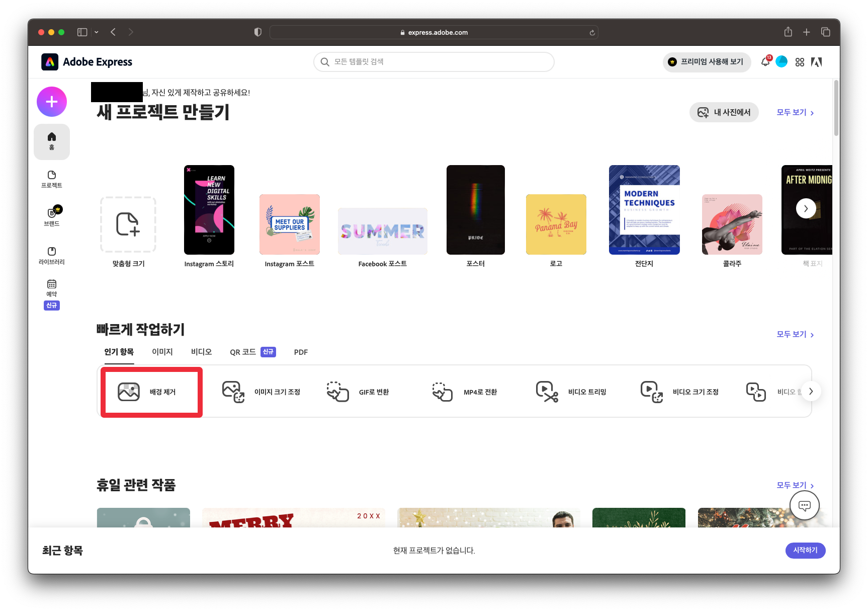Click the Safari privacy shield icon
This screenshot has height=611, width=868.
[258, 32]
